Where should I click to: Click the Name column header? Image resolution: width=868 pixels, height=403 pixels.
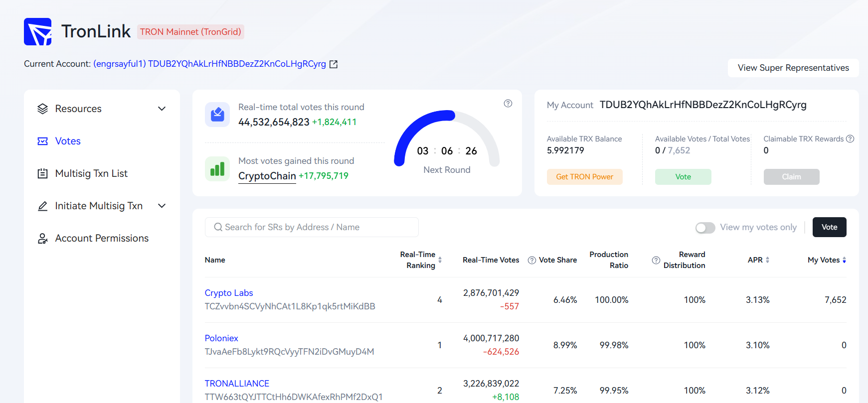point(215,260)
